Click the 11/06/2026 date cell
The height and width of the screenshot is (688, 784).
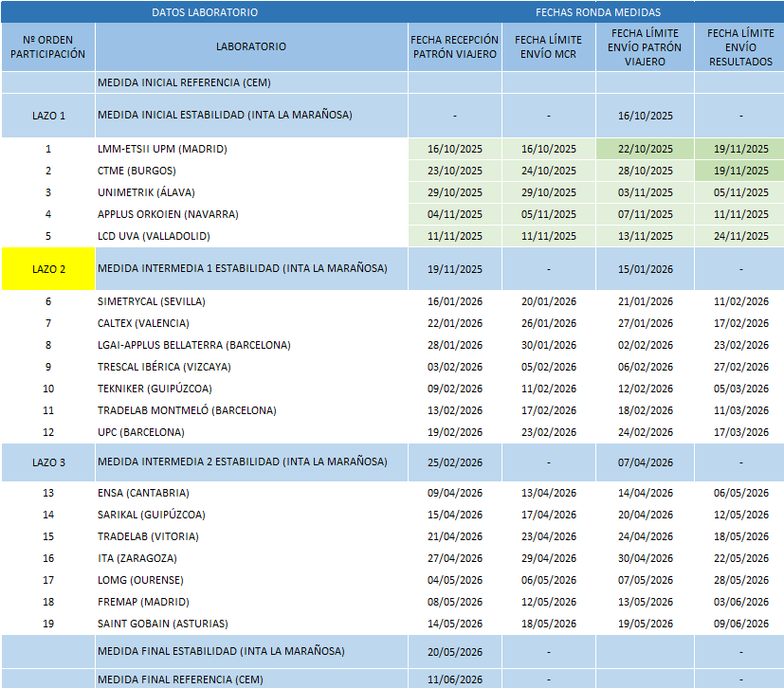454,679
